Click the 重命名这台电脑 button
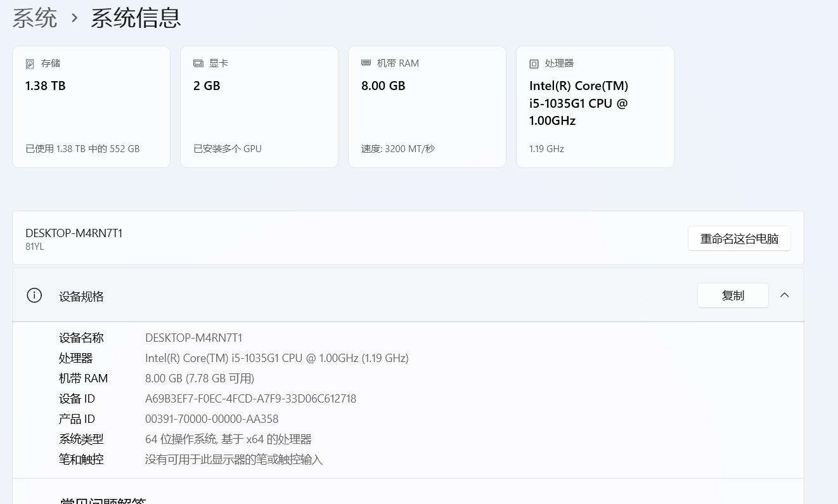Image resolution: width=838 pixels, height=504 pixels. pyautogui.click(x=739, y=238)
